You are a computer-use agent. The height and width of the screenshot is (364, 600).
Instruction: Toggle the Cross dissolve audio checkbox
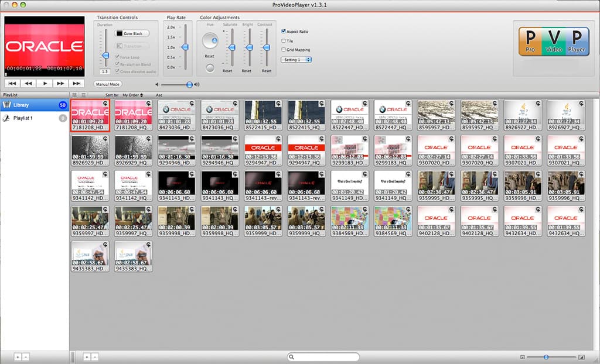pyautogui.click(x=117, y=71)
